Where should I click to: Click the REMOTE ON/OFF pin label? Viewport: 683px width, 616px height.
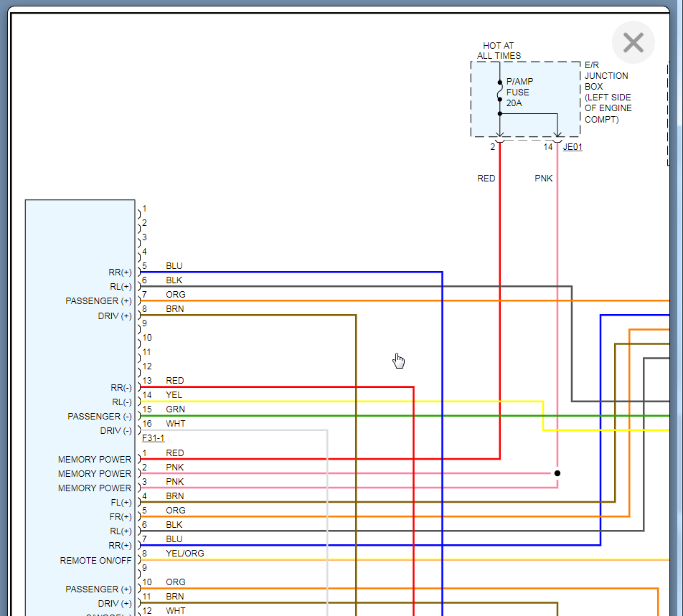click(95, 561)
